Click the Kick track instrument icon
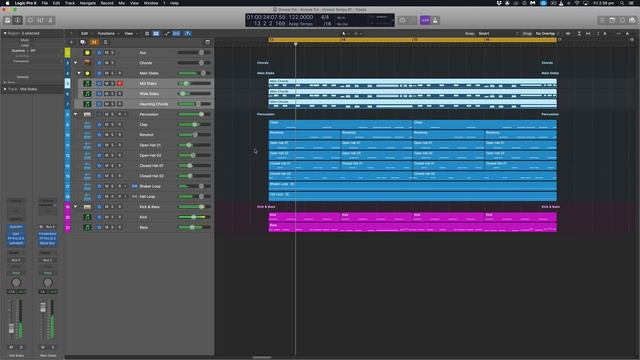 pyautogui.click(x=87, y=217)
